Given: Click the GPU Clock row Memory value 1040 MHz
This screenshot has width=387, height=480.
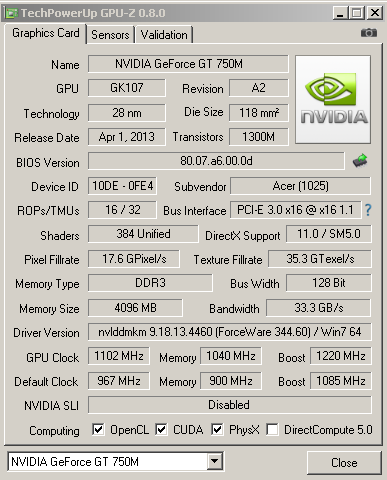Looking at the screenshot, I should coord(231,356).
